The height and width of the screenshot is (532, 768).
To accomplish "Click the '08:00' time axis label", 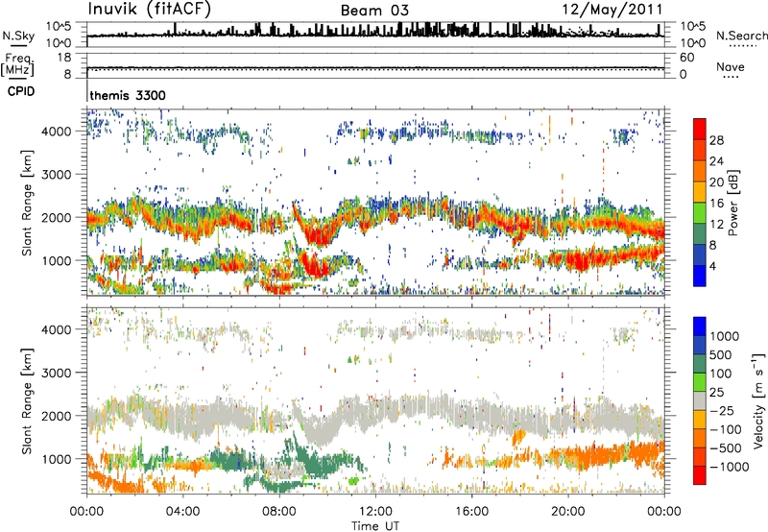I will pos(278,512).
